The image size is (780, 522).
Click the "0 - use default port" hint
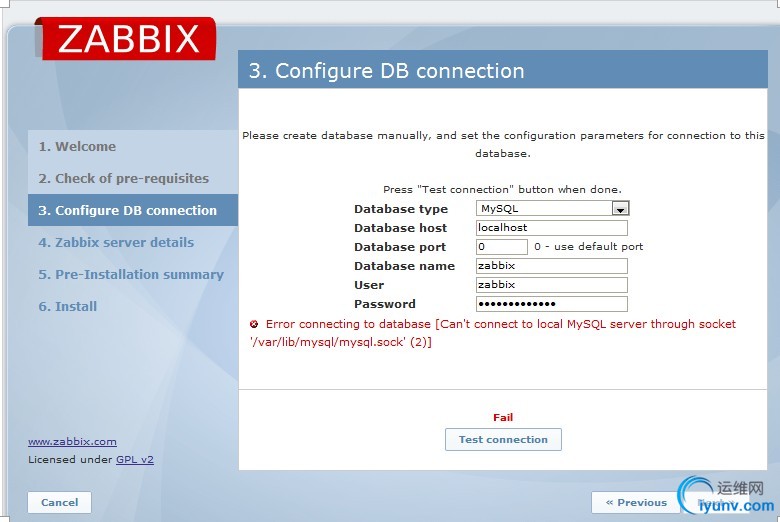tap(588, 246)
